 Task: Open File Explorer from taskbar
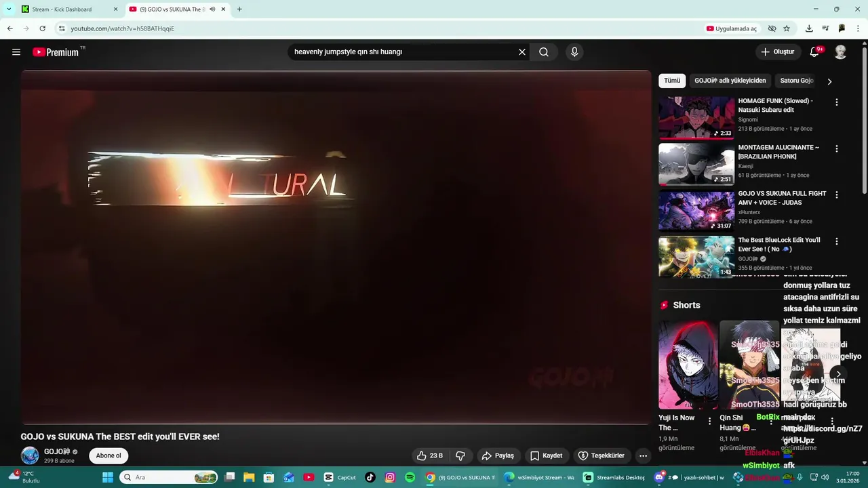click(x=249, y=477)
